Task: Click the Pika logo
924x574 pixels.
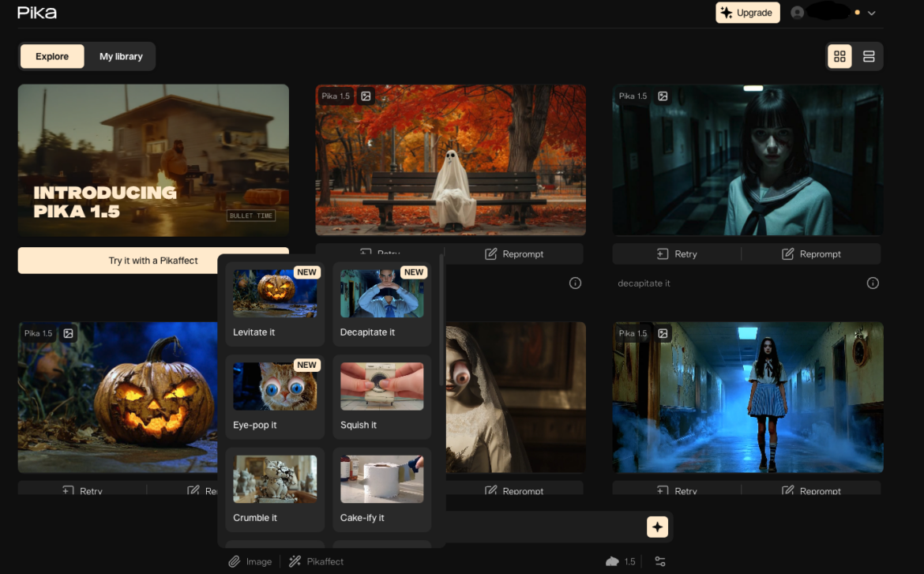Action: (x=37, y=13)
